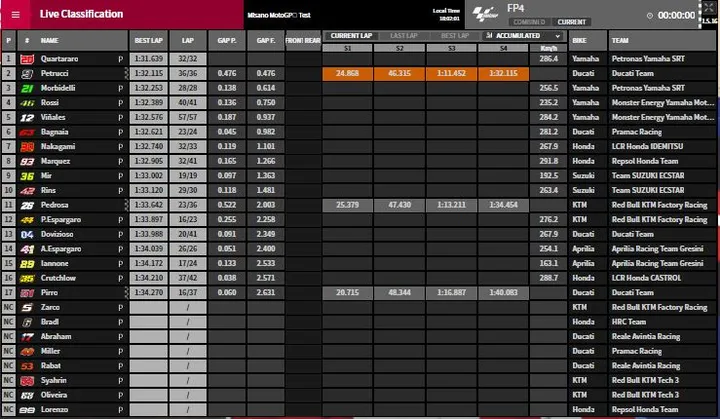Click Zarco's number 5 badge
The image size is (720, 419).
click(x=27, y=307)
